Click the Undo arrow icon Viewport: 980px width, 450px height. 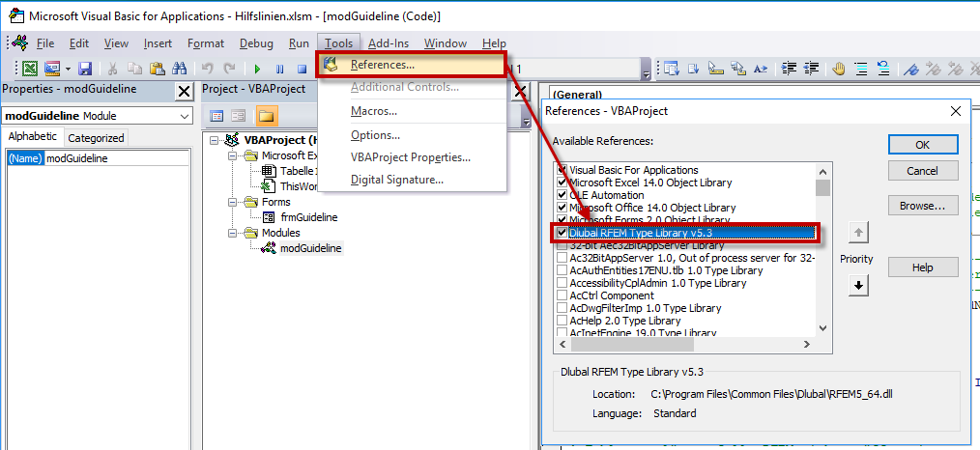tap(208, 69)
